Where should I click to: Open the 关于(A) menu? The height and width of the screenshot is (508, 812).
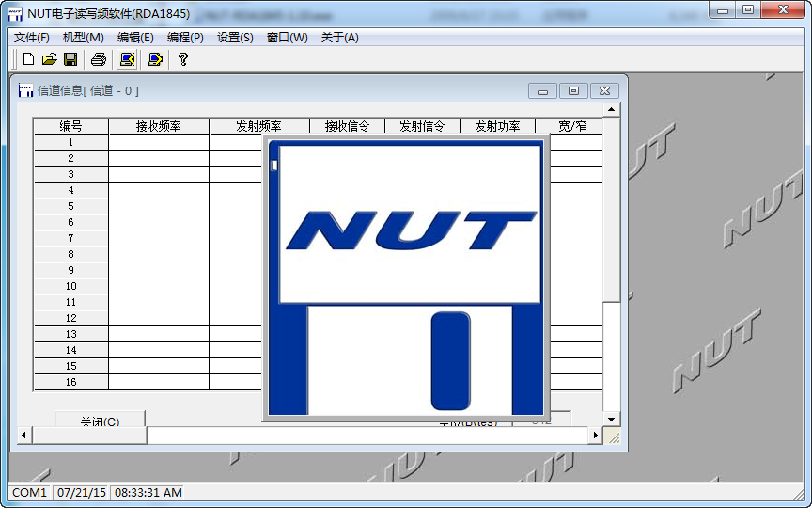click(x=339, y=38)
